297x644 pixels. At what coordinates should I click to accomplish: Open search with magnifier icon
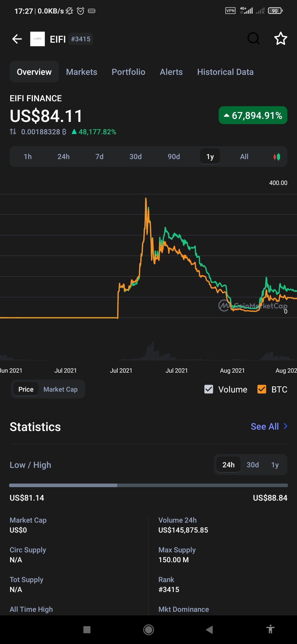click(x=254, y=39)
